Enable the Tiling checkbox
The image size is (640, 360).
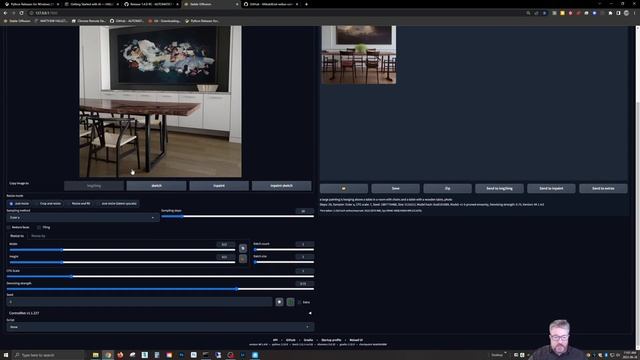(39, 227)
